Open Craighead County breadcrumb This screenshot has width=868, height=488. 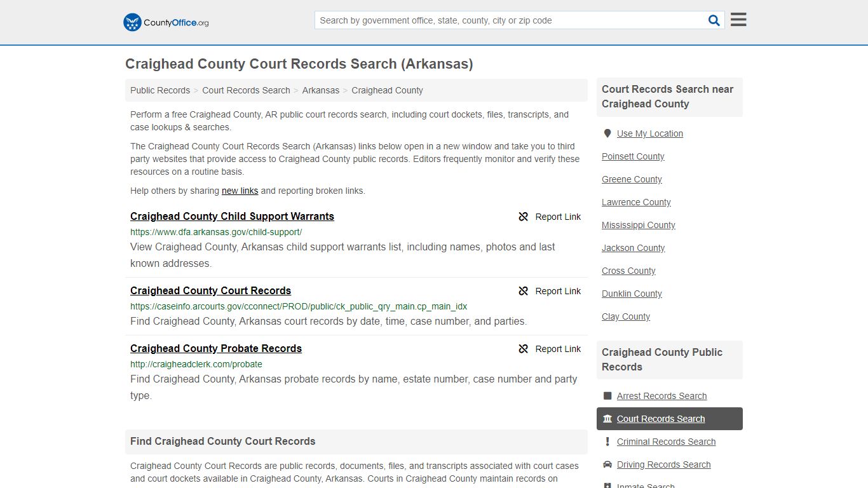(x=387, y=90)
